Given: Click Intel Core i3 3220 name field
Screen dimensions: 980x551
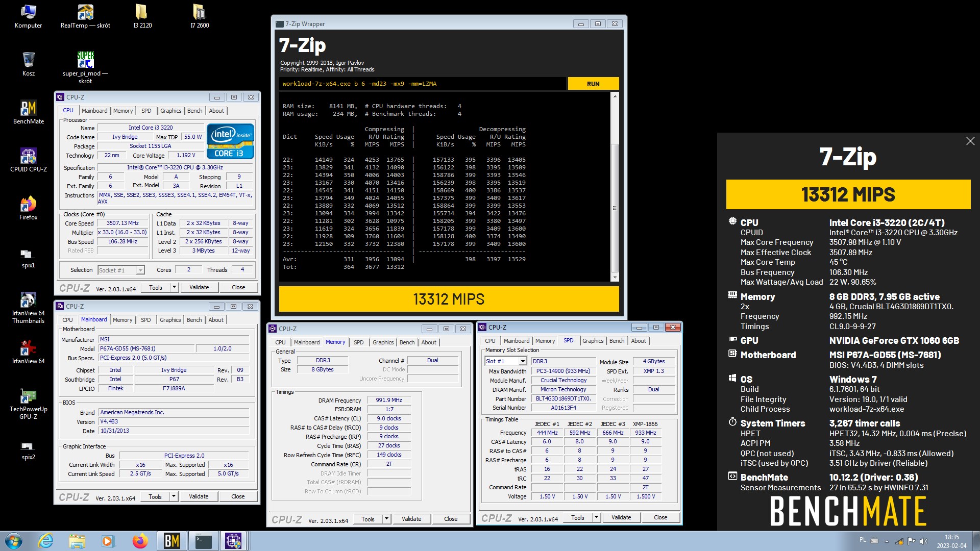Looking at the screenshot, I should (x=151, y=128).
